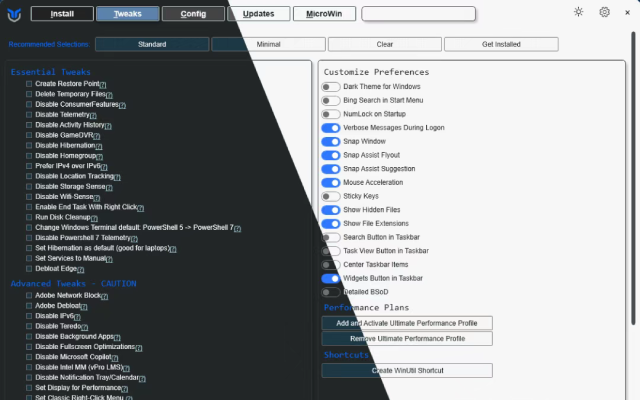Toggle Widgets Button in Taskbar switch
The height and width of the screenshot is (400, 640).
(x=331, y=278)
